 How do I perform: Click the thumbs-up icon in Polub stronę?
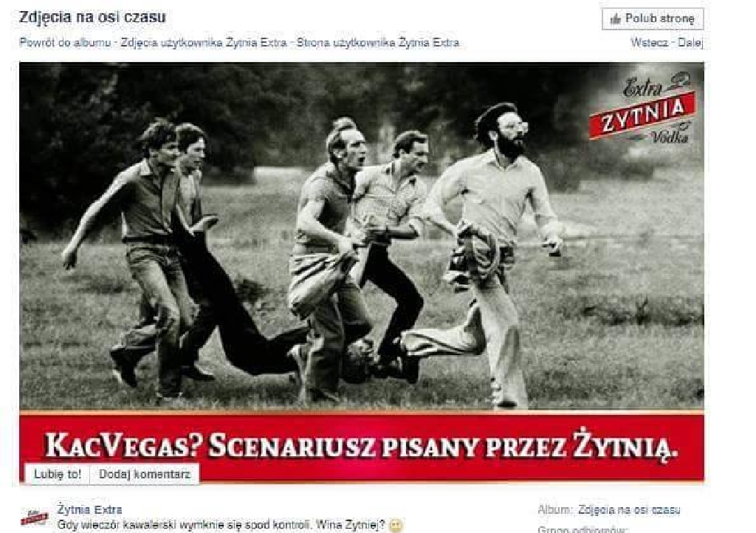[615, 19]
